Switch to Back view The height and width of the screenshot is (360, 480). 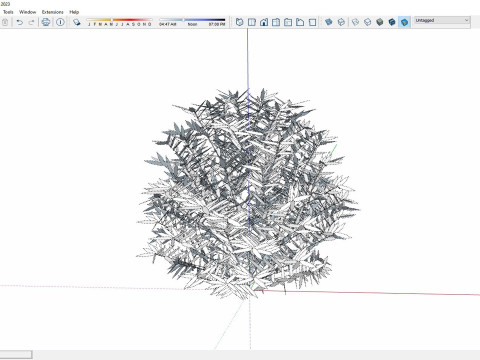(288, 22)
